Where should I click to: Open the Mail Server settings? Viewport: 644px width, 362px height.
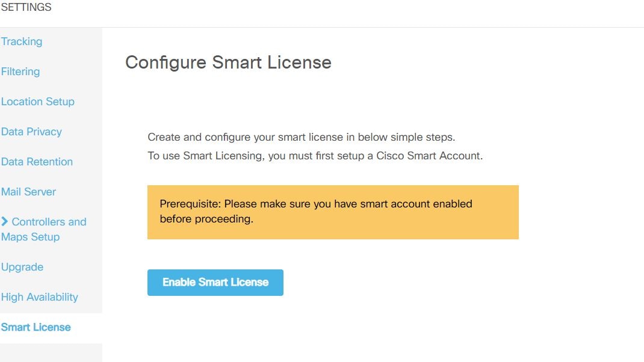pos(28,192)
